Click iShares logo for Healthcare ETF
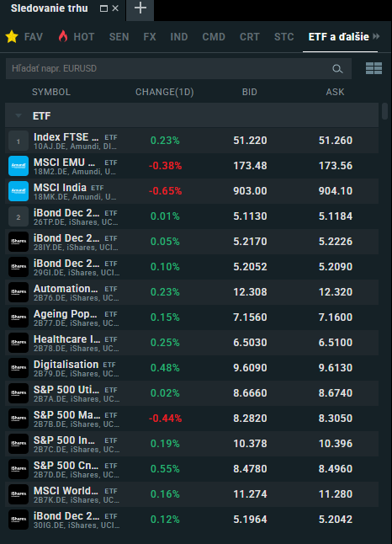 19,343
